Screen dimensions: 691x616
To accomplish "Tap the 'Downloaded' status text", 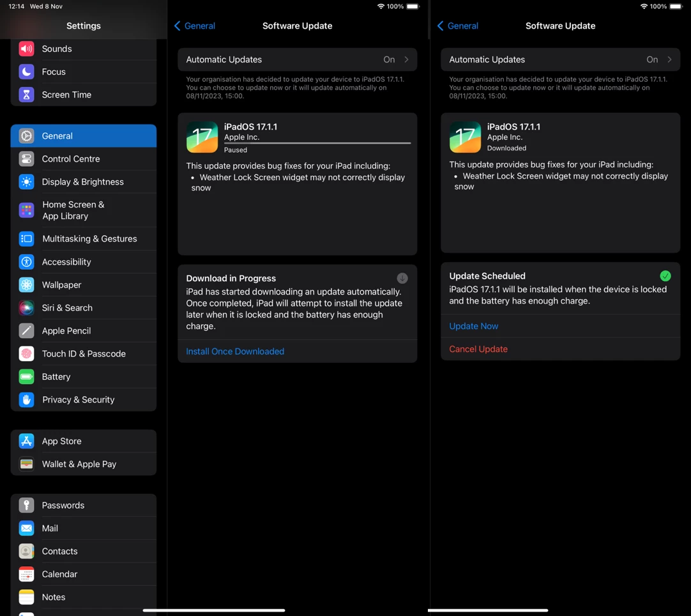I will [506, 148].
